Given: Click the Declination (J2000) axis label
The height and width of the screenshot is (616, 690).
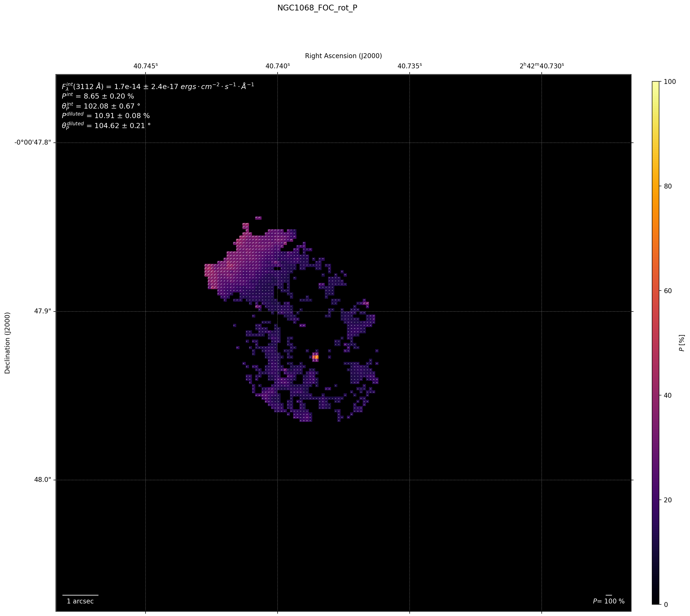Looking at the screenshot, I should click(x=7, y=343).
